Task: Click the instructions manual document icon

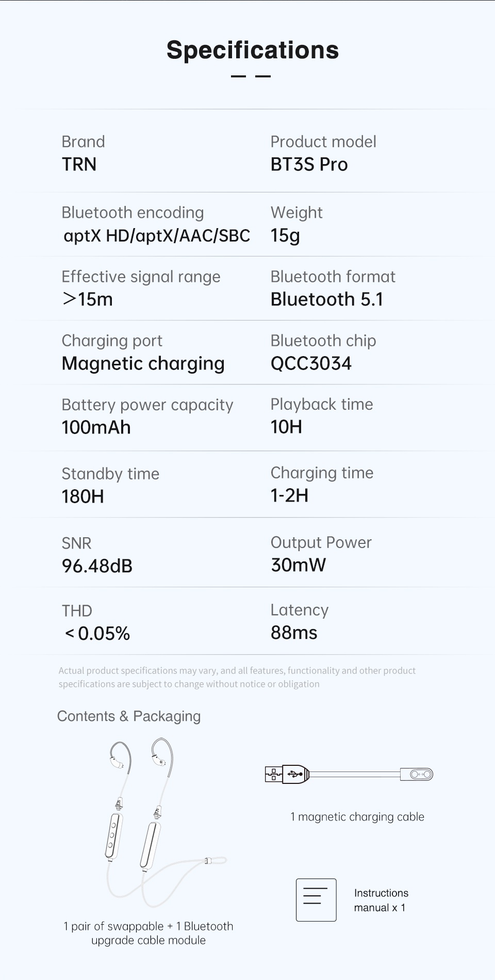Action: [316, 899]
